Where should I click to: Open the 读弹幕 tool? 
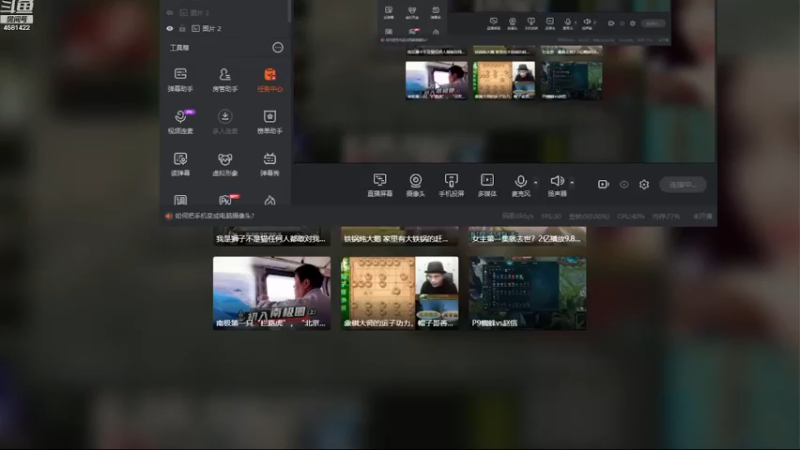coord(180,164)
